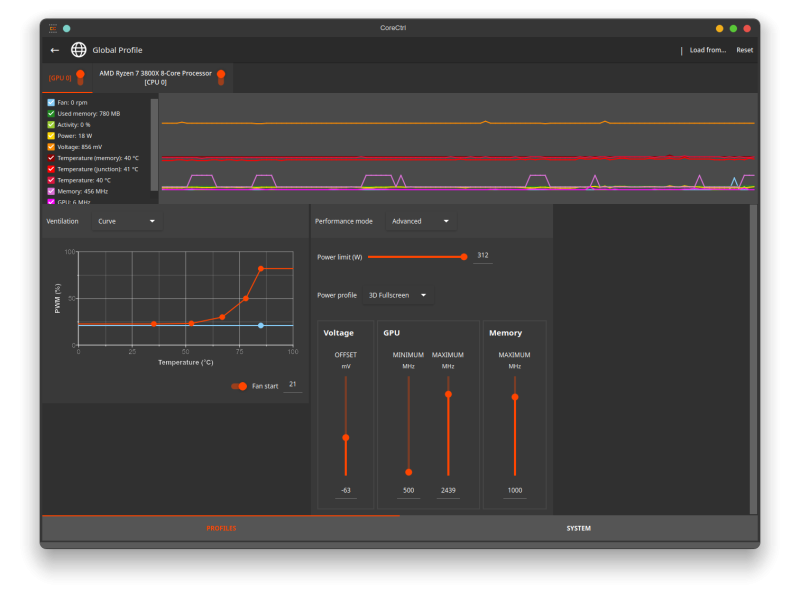Click the Reset button

(x=744, y=50)
